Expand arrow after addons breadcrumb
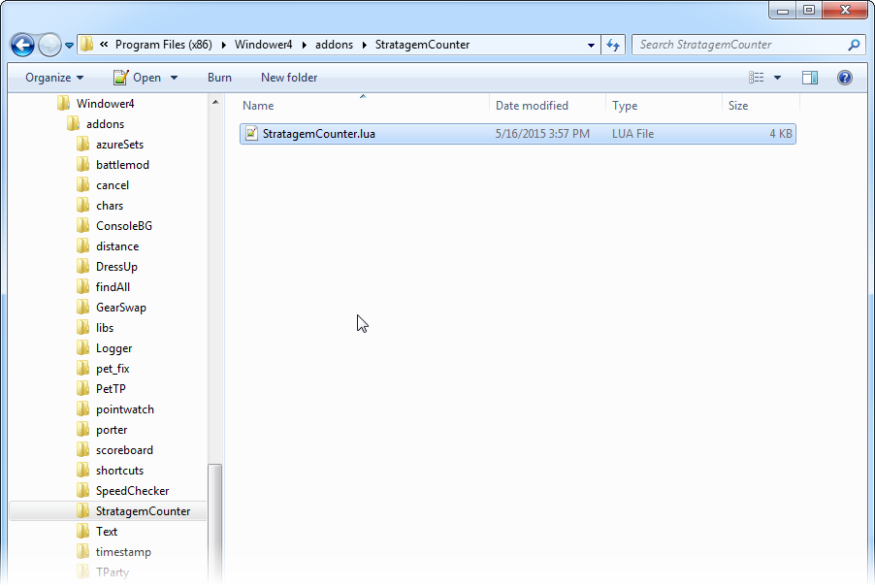 tap(365, 45)
